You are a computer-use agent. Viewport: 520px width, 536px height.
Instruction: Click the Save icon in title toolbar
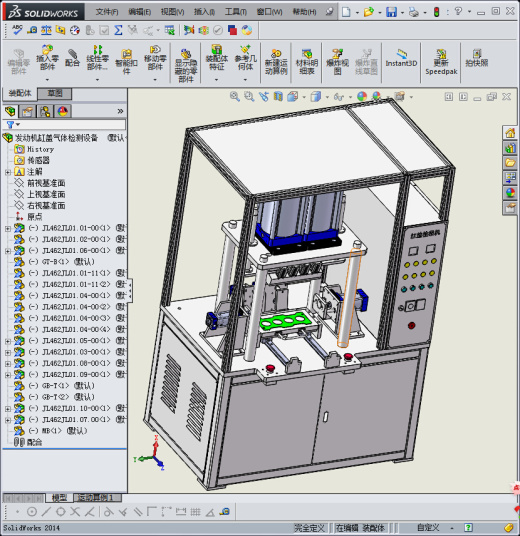pos(391,12)
